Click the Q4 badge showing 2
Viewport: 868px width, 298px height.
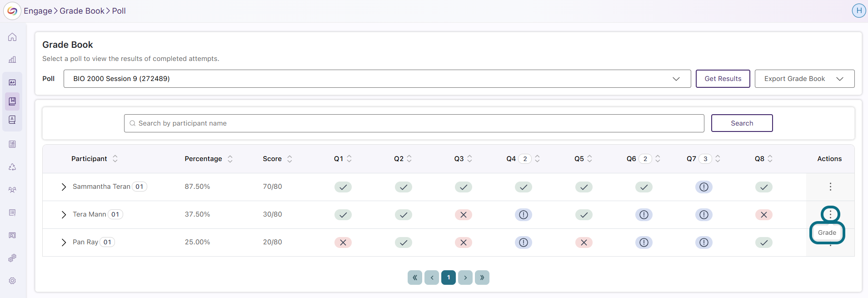(525, 159)
